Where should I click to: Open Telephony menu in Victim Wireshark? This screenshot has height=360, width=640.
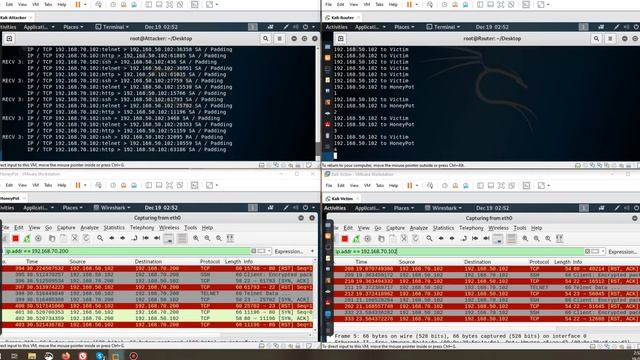[471, 228]
